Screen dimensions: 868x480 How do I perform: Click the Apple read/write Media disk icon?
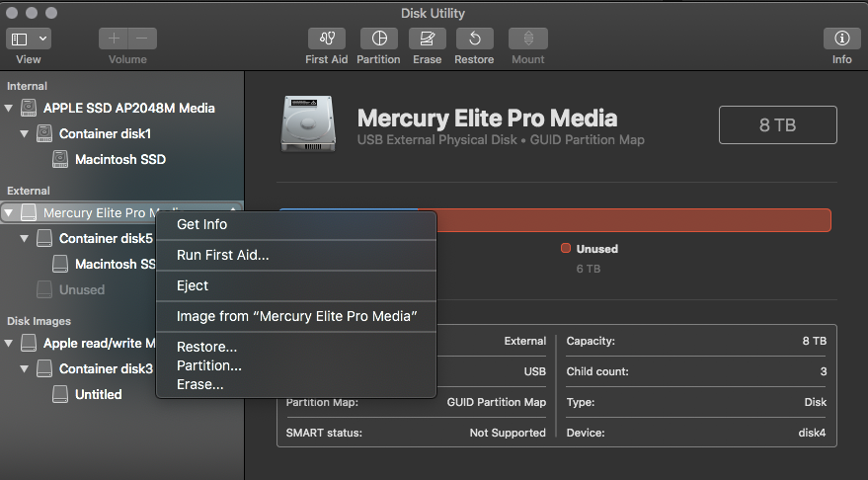29,344
